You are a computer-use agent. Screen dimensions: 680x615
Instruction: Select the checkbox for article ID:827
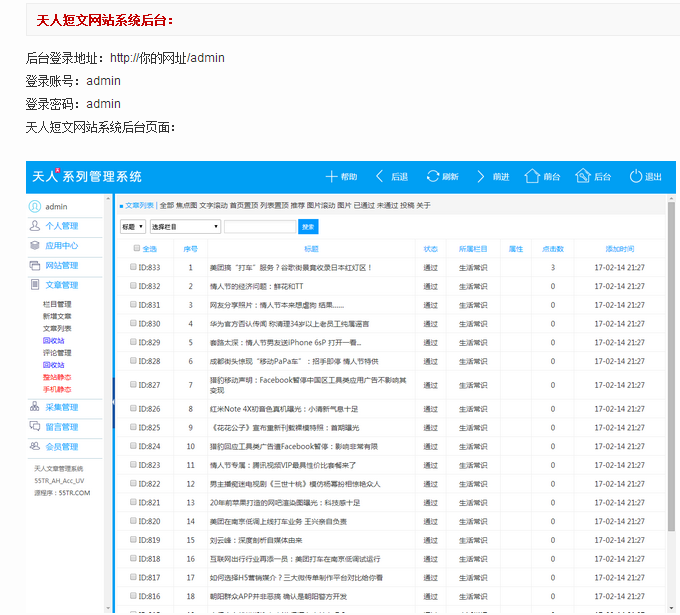(x=133, y=384)
